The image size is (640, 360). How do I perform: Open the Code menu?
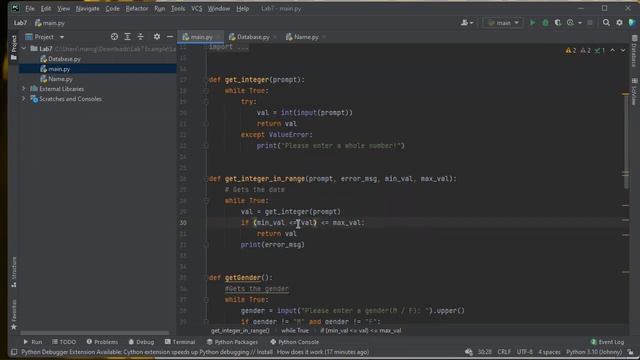(112, 8)
